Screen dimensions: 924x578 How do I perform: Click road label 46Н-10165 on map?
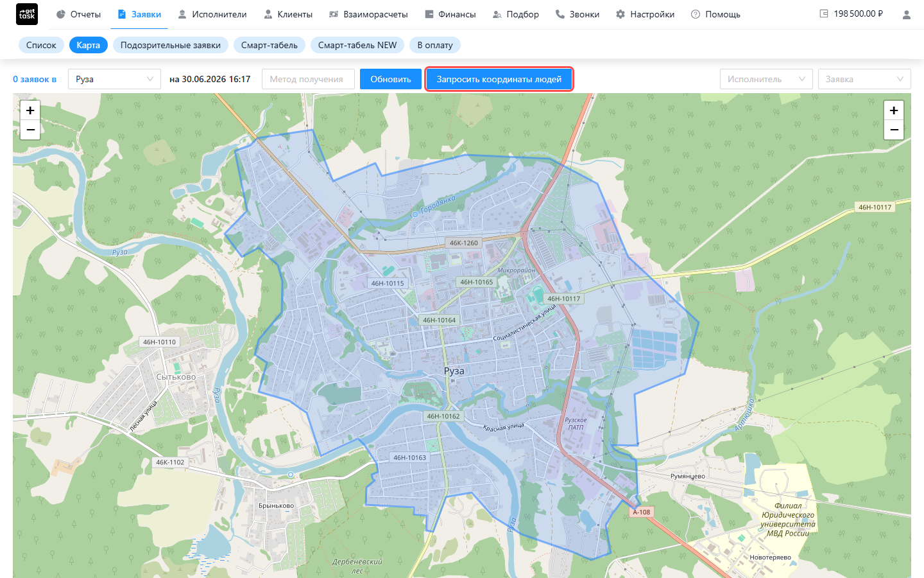(477, 282)
